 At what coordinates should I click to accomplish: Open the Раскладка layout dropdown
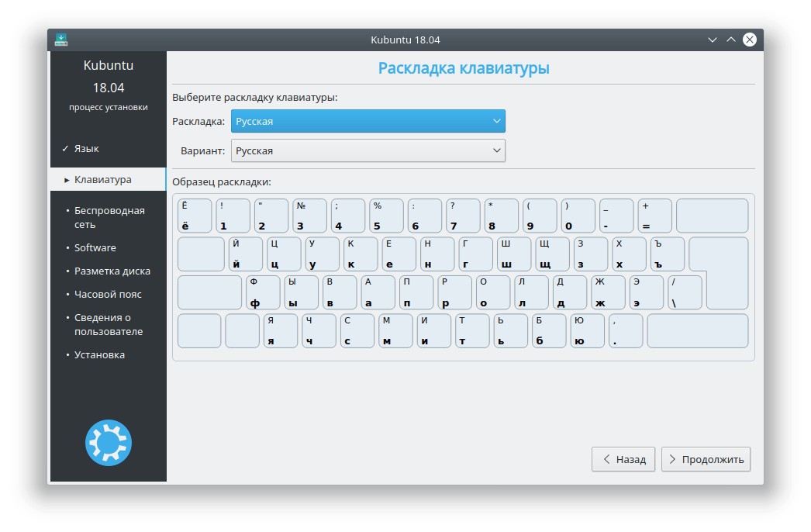pos(368,121)
